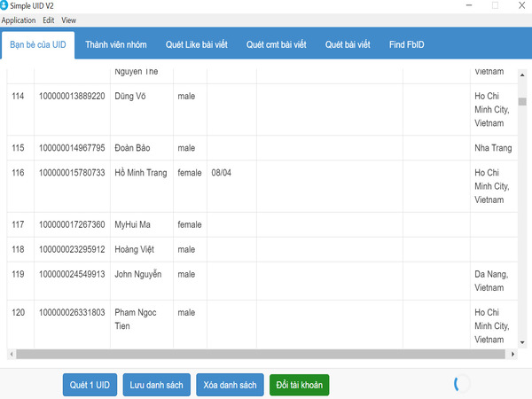Viewport: 532px width, 399px height.
Task: Click the name Hồ Minh Trang
Action: pos(141,173)
